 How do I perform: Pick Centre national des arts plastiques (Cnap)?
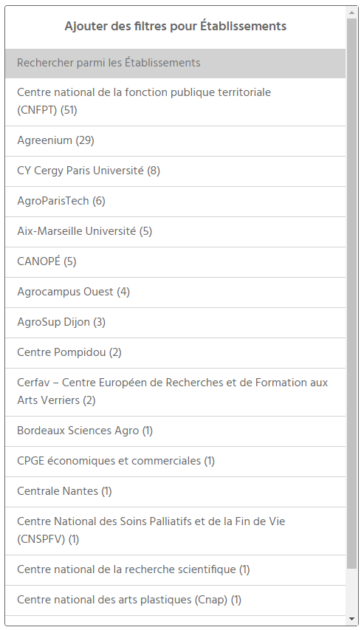175,600
